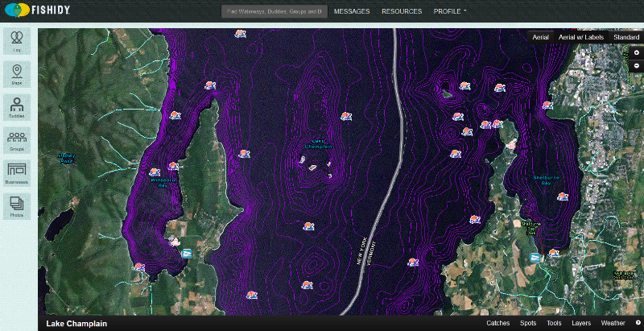
Task: Switch map to Standard view
Action: coord(625,37)
